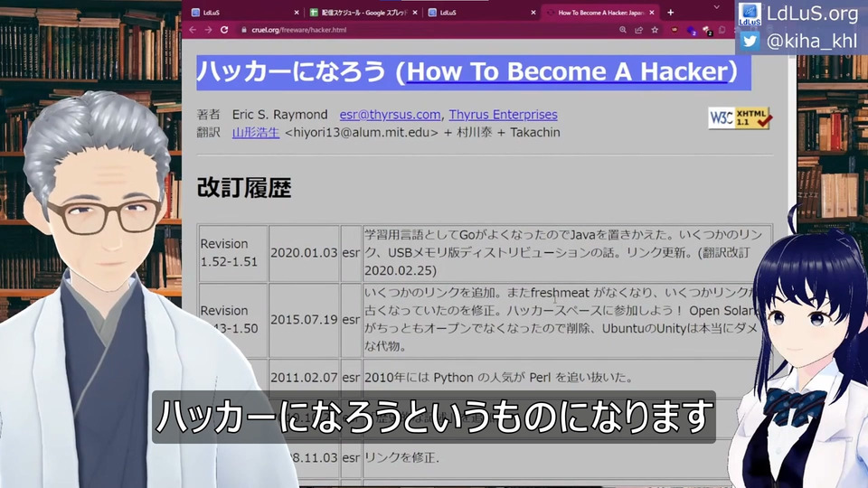
Task: Click the W3C XHTML 1.1 validation badge
Action: click(x=740, y=117)
